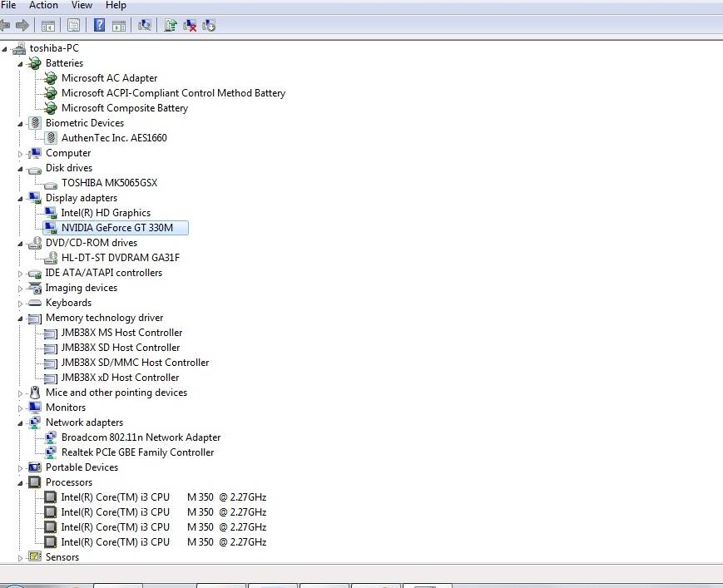Screen dimensions: 723x588
Task: Collapse the Disk drives category
Action: coord(20,169)
